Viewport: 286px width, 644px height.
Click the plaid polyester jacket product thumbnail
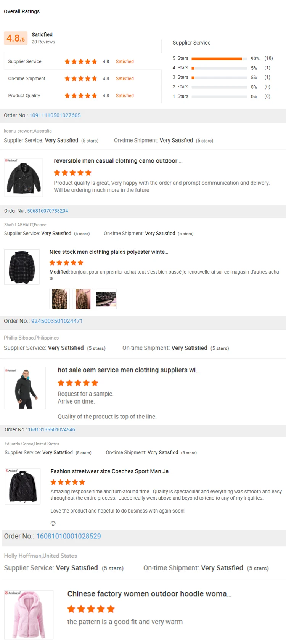click(22, 267)
